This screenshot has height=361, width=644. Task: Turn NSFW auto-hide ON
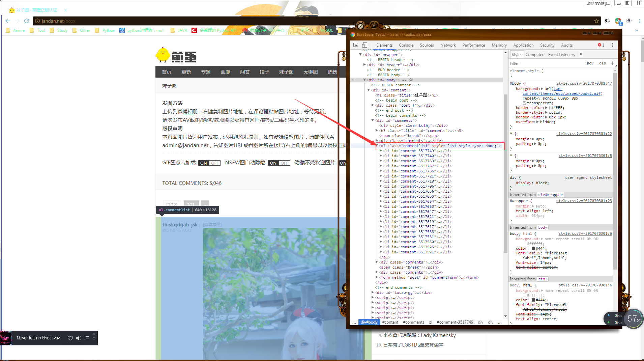click(x=273, y=163)
